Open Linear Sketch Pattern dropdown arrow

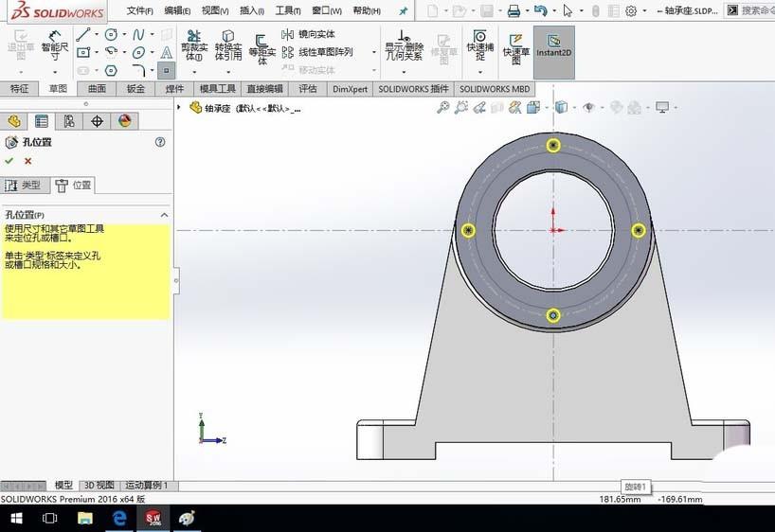374,52
